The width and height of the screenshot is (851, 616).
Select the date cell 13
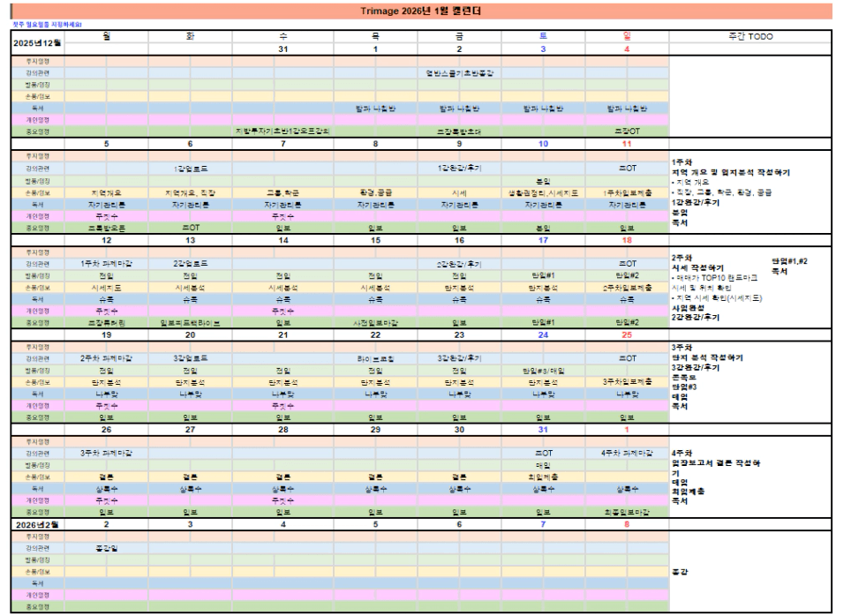pyautogui.click(x=190, y=240)
